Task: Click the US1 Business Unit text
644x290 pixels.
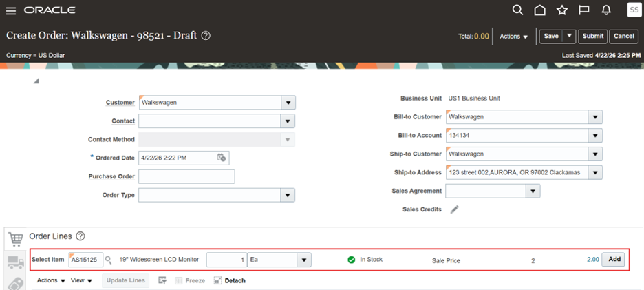Action: click(x=474, y=99)
